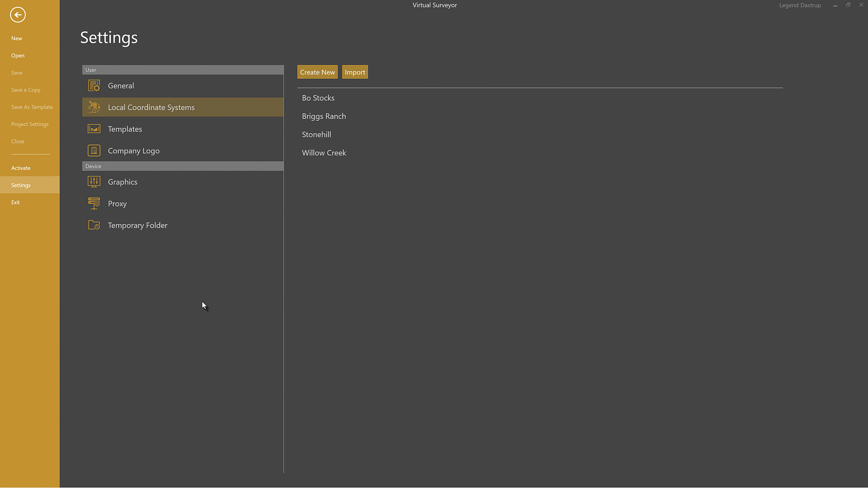Click Create New coordinate system

pos(317,72)
